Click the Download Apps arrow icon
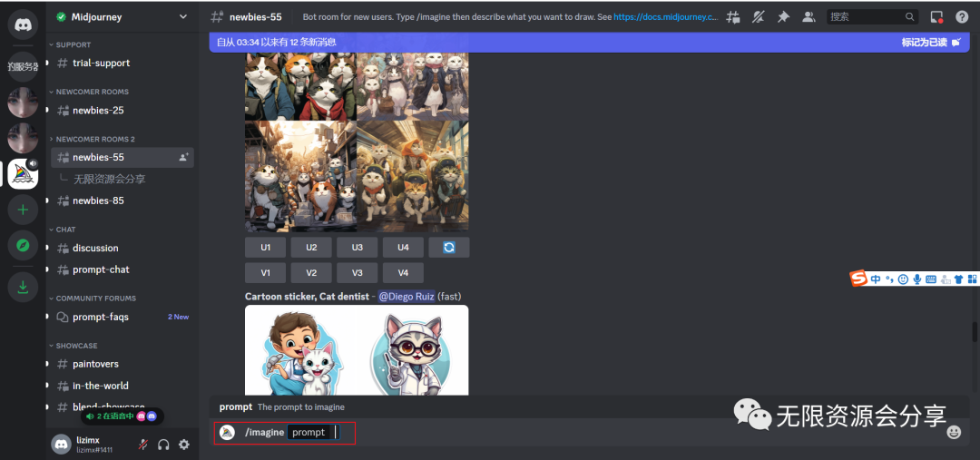980x460 pixels. click(23, 288)
